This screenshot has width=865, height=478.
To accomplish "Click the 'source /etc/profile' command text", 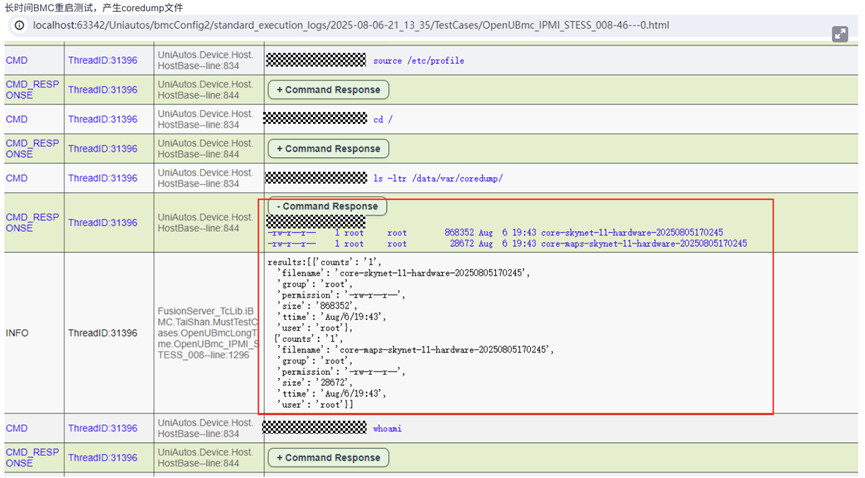I will tap(419, 61).
